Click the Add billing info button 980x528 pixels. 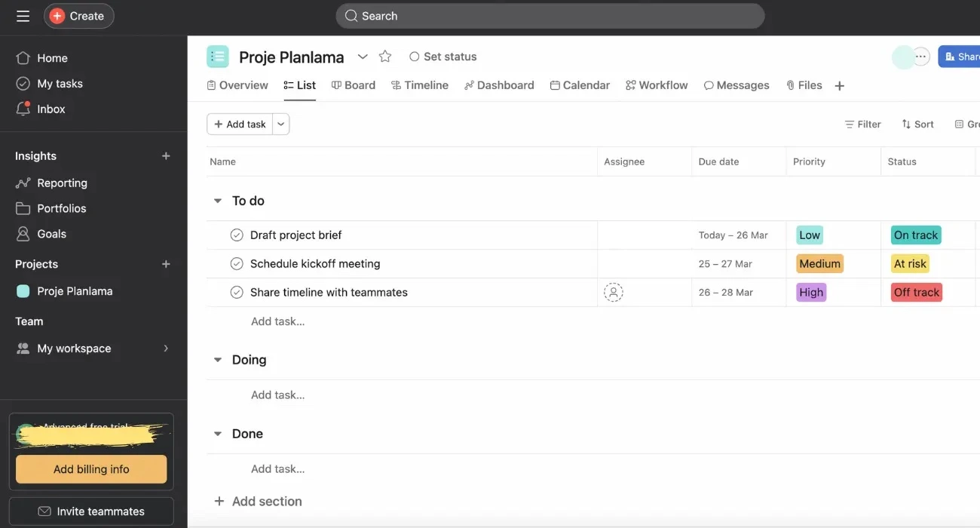[x=90, y=468]
